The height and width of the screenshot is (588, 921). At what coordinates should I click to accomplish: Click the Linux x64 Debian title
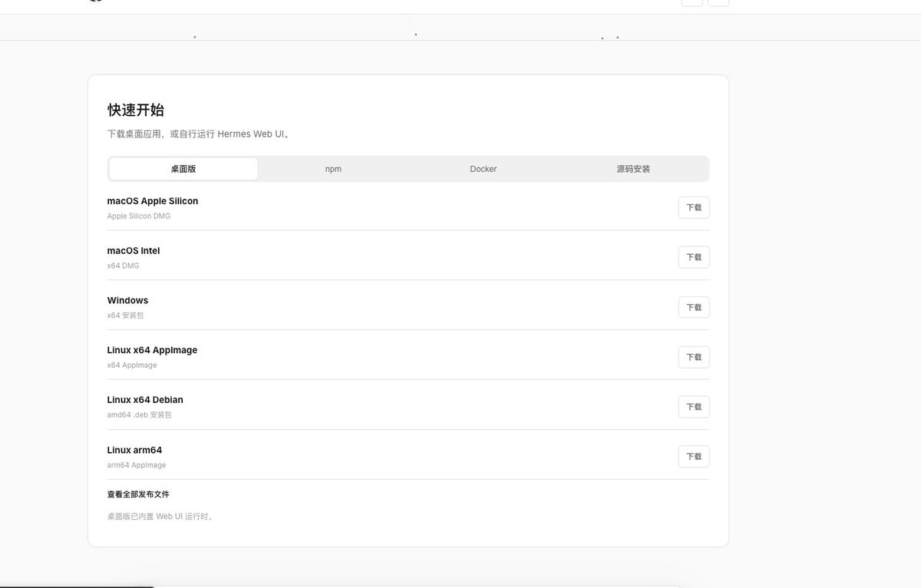tap(145, 400)
